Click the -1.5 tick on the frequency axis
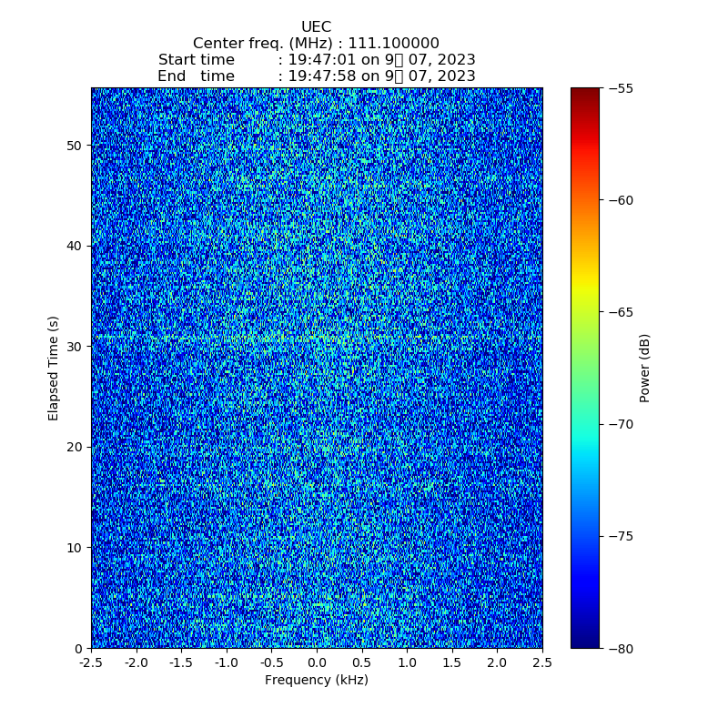The image size is (728, 728). point(180,662)
